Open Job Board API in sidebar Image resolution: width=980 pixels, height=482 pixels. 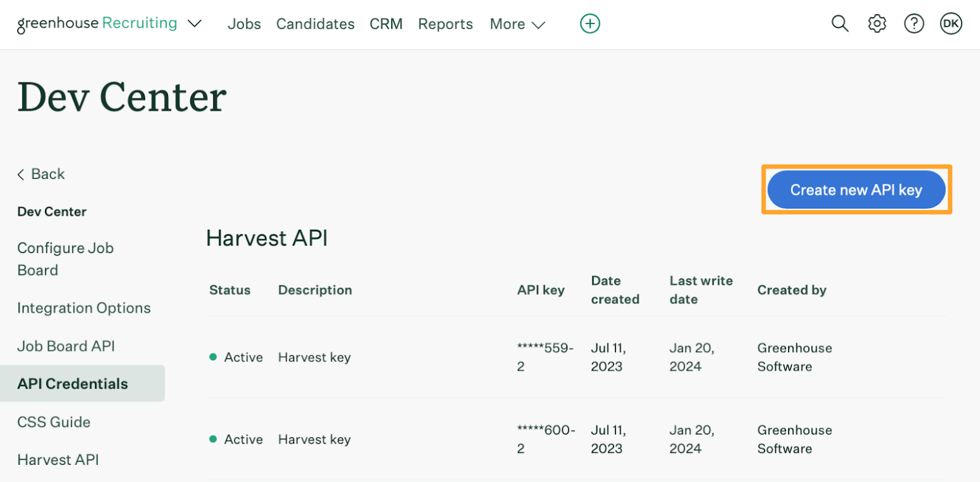click(66, 346)
